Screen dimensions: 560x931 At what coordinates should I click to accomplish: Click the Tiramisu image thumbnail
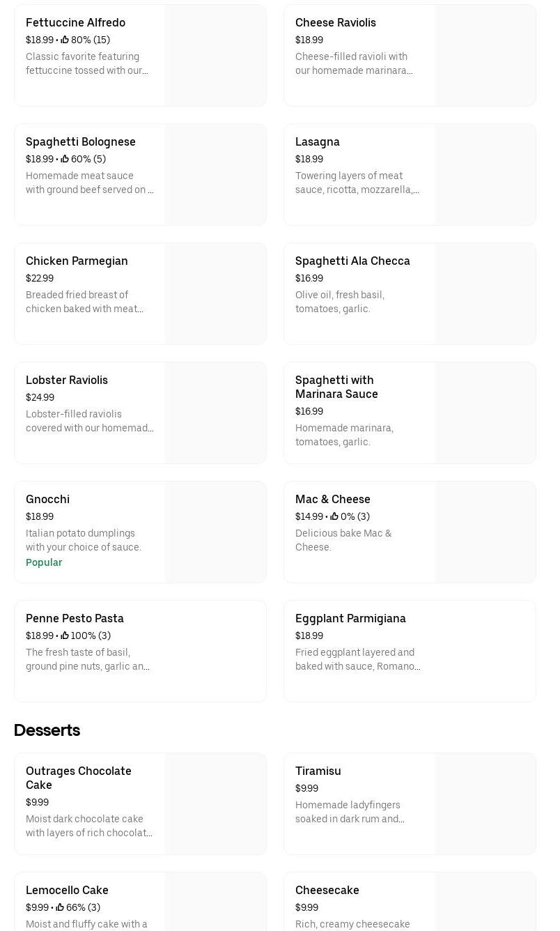485,803
